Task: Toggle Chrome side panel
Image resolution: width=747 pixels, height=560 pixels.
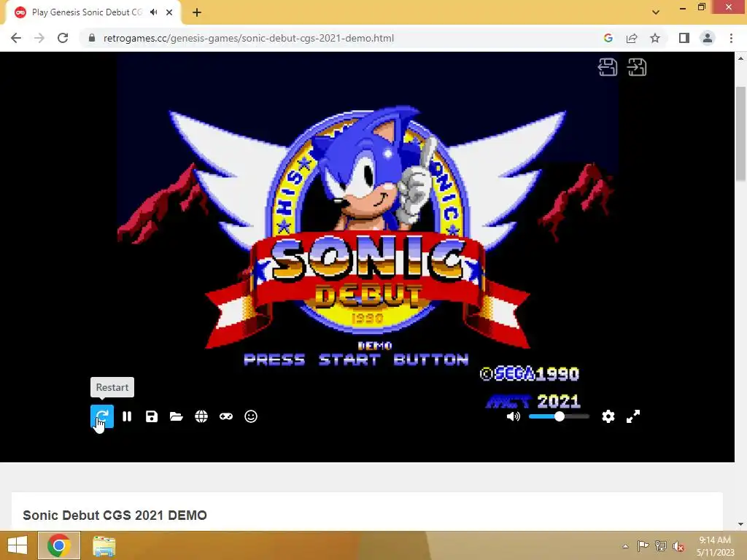Action: point(684,38)
